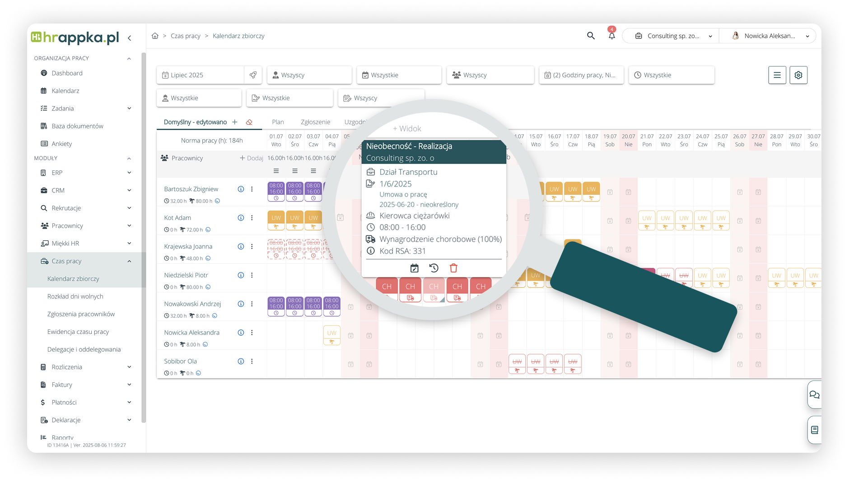
Task: Open the Lipiec 2025 month selector
Action: coord(201,75)
